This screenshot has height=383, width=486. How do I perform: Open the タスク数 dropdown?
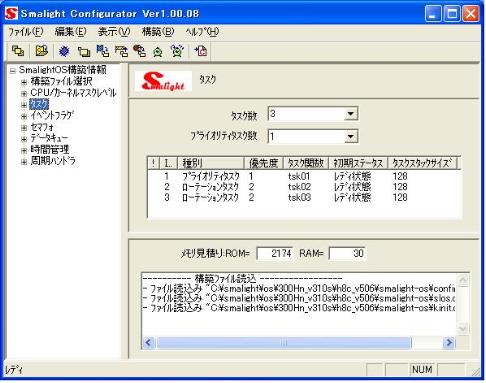pos(350,114)
